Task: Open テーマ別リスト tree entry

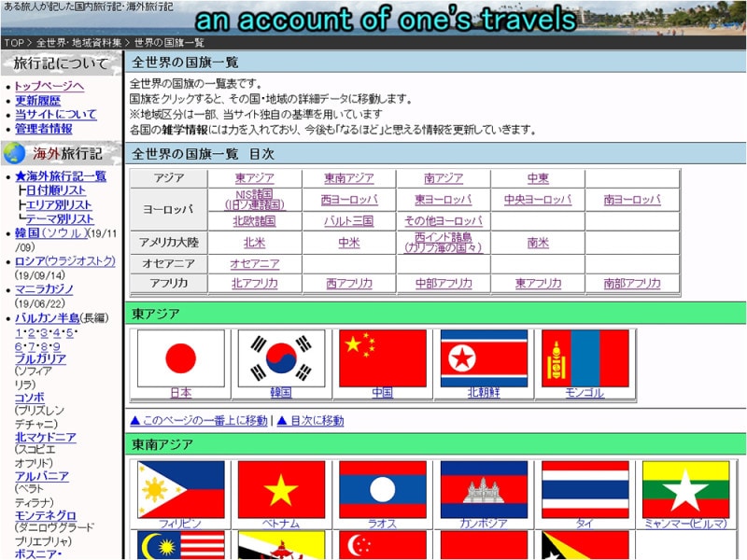Action: (60, 218)
